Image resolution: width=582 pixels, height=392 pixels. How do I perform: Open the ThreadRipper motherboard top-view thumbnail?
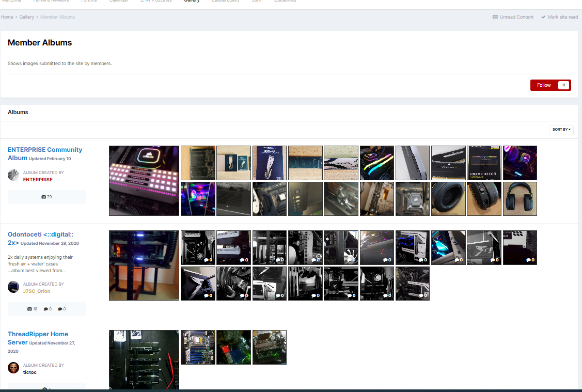(x=198, y=348)
